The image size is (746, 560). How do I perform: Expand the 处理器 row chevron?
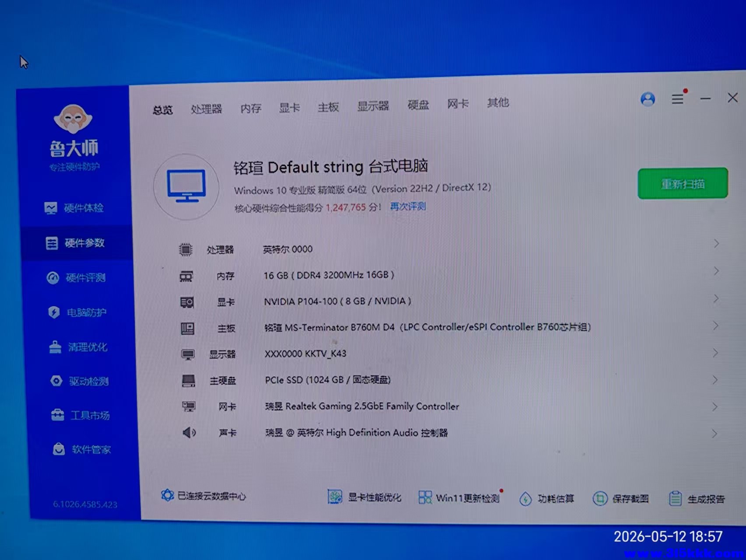click(716, 243)
